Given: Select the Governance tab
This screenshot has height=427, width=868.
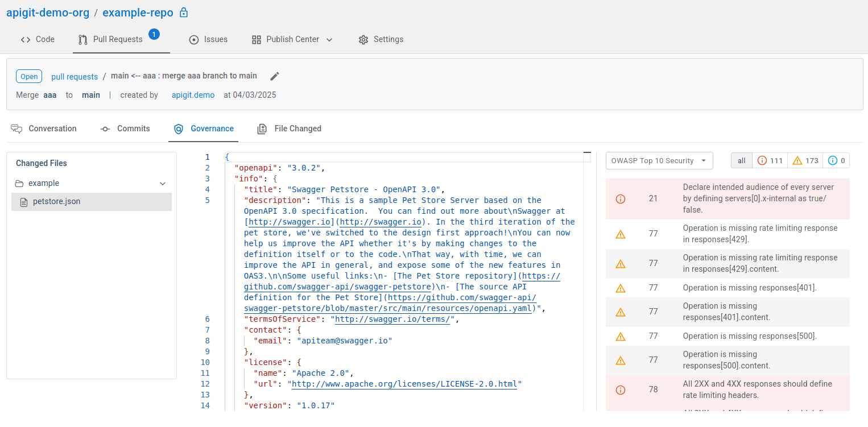Looking at the screenshot, I should (x=204, y=129).
